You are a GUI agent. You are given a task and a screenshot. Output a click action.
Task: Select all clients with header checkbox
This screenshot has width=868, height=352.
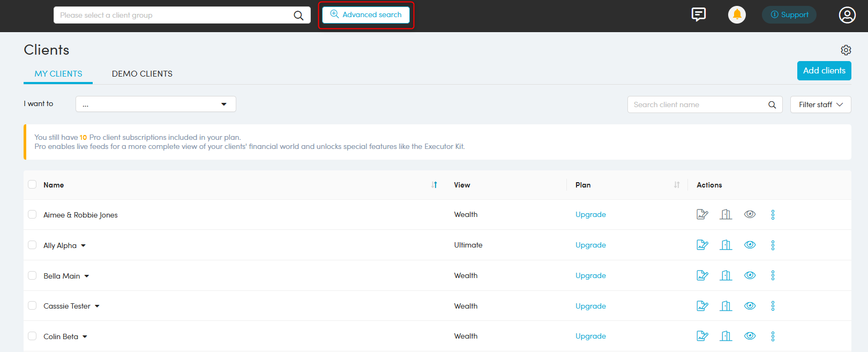pos(32,184)
